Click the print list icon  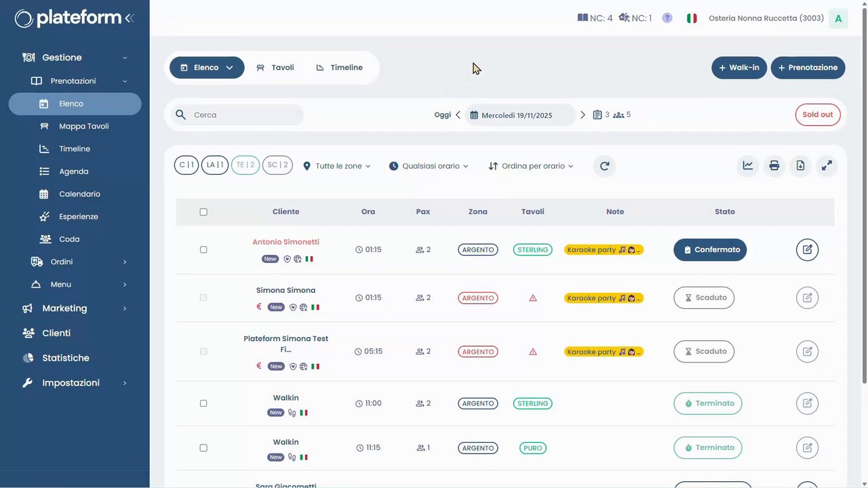774,166
